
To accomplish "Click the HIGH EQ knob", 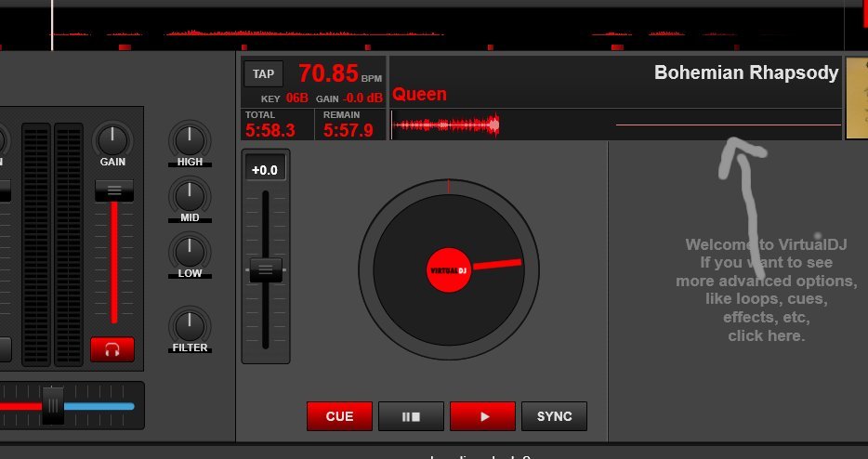I will [190, 139].
